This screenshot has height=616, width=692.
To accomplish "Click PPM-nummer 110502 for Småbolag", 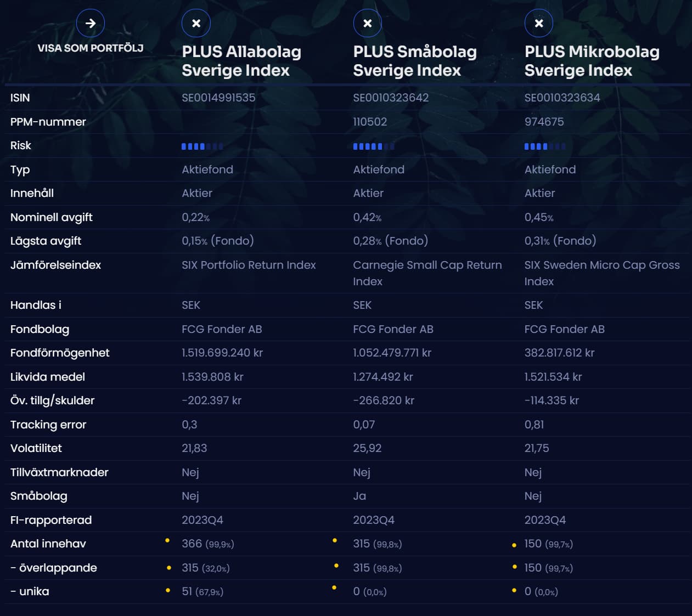I will 370,122.
